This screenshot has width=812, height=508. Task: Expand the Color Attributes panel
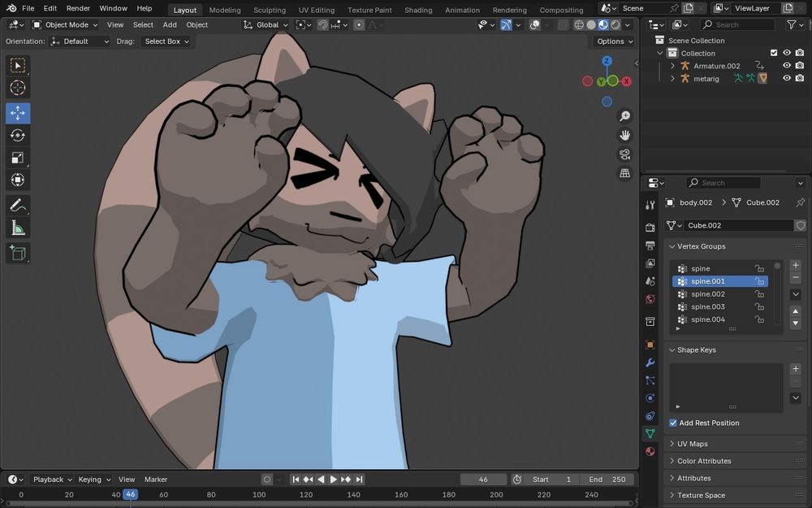pos(703,461)
